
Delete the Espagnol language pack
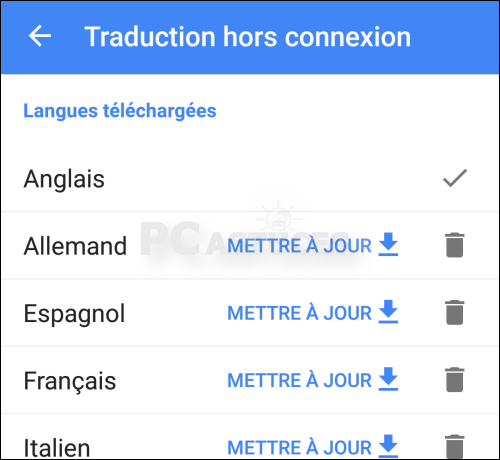point(455,312)
